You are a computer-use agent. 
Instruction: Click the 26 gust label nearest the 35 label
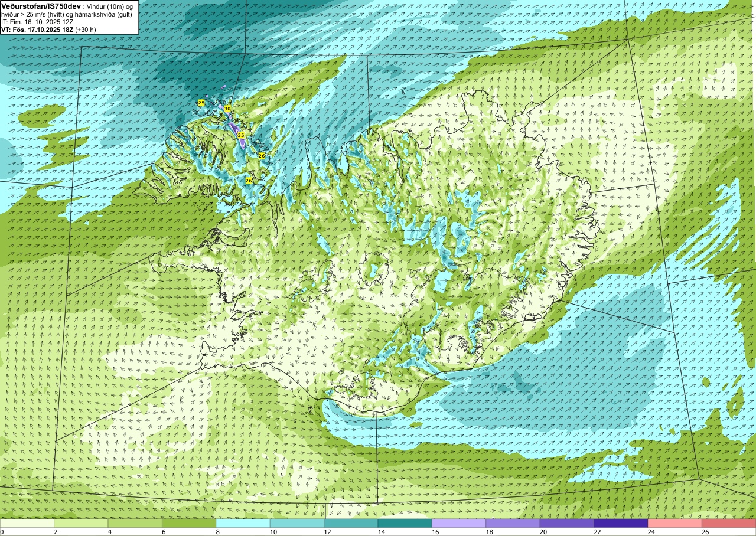tap(262, 155)
